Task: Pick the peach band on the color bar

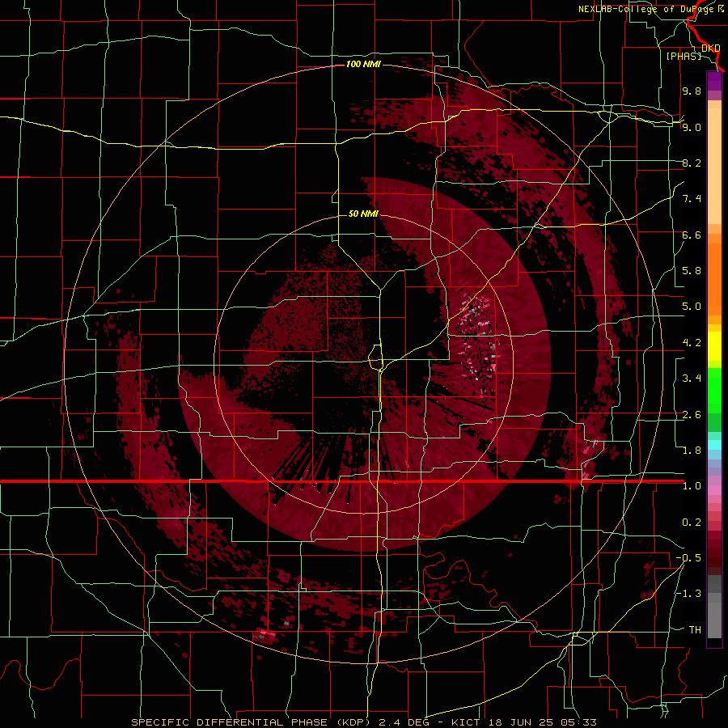Action: (714, 166)
